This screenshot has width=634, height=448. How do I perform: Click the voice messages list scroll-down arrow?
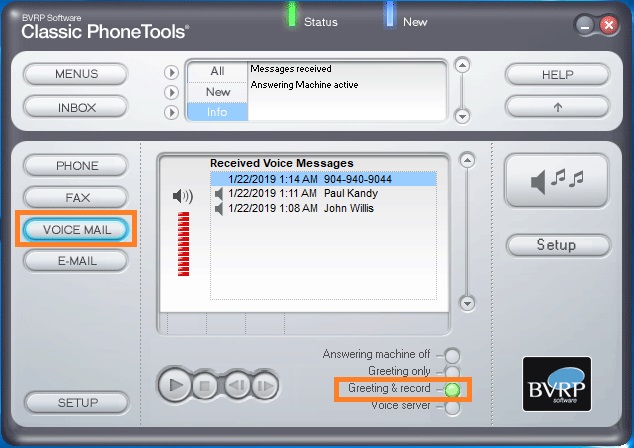point(467,303)
